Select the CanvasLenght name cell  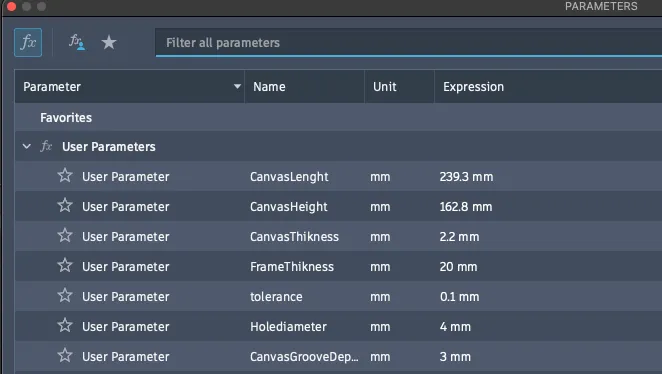[x=289, y=176]
